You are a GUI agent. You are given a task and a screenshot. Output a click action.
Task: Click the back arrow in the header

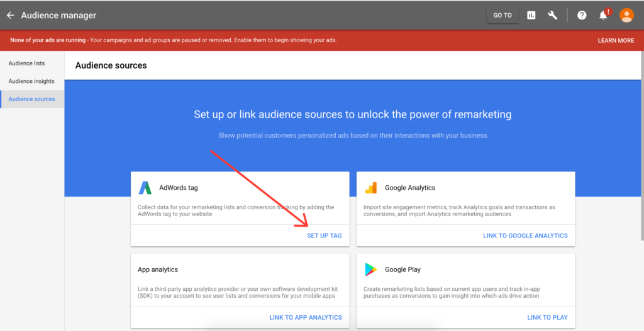(x=10, y=15)
